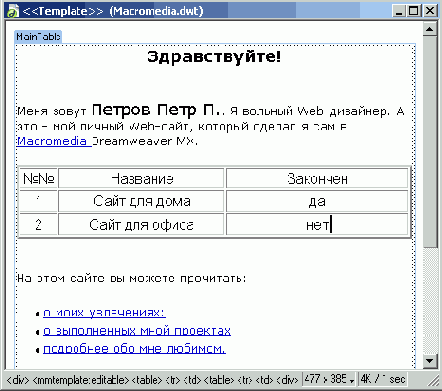442x391 pixels.
Task: Click the vertical scrollbar thumb
Action: click(x=430, y=142)
